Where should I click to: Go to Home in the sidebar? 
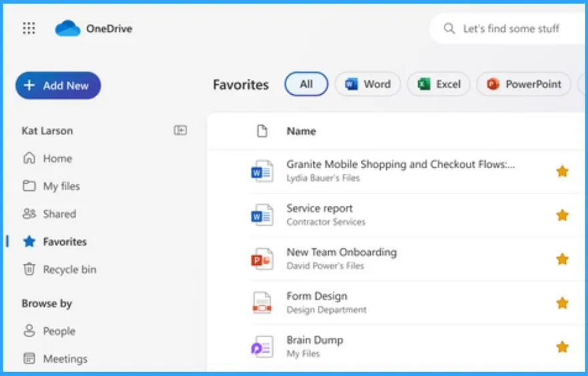(47, 158)
